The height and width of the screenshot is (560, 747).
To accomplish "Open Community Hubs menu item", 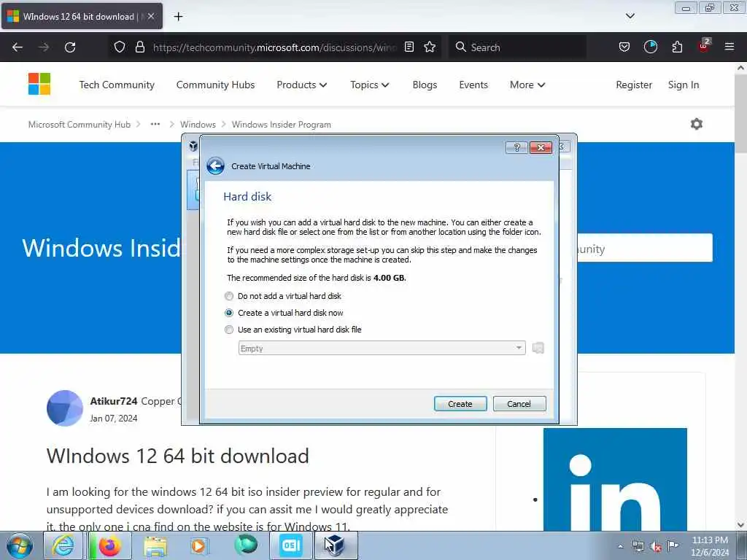I will point(215,85).
